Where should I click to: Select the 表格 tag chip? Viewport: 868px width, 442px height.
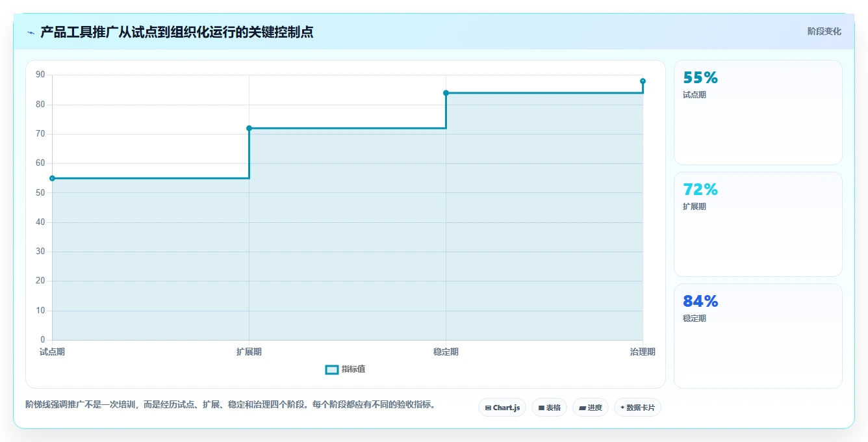(549, 408)
